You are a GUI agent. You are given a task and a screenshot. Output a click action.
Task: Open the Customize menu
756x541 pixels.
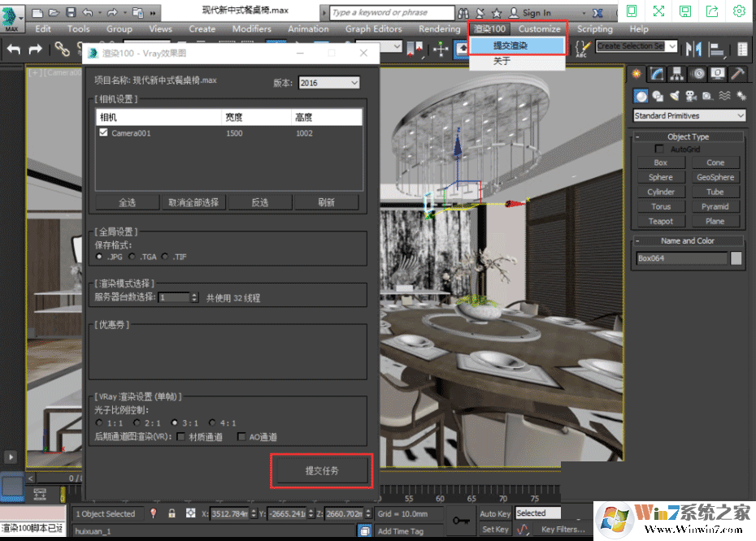pos(540,29)
